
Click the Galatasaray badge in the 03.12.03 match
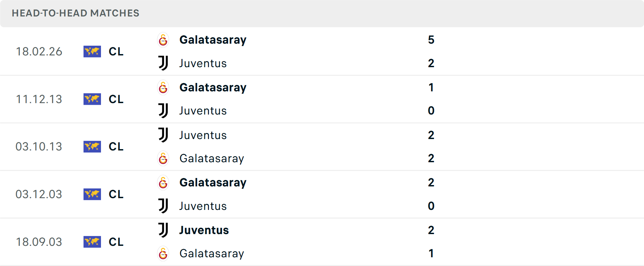[163, 182]
